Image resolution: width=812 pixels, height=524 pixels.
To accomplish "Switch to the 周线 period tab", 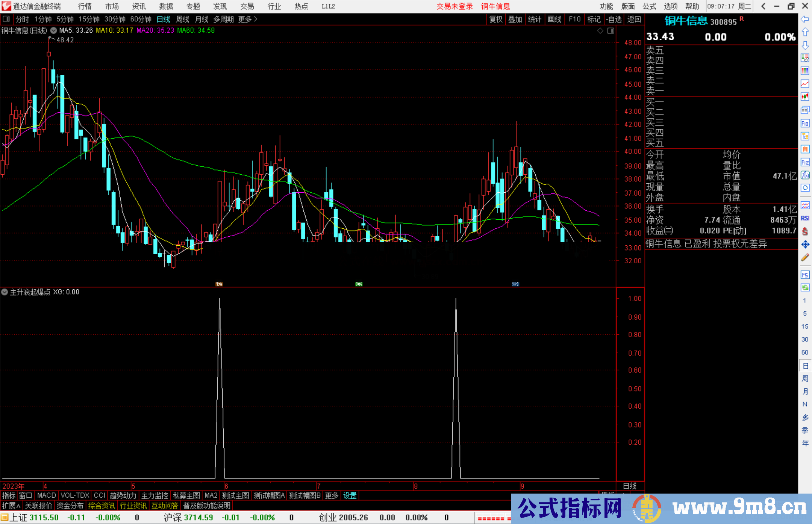I will pos(183,19).
